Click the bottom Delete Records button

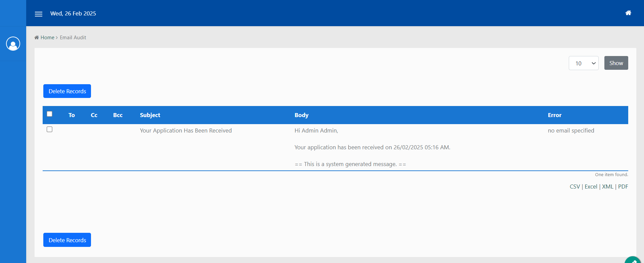(67, 240)
